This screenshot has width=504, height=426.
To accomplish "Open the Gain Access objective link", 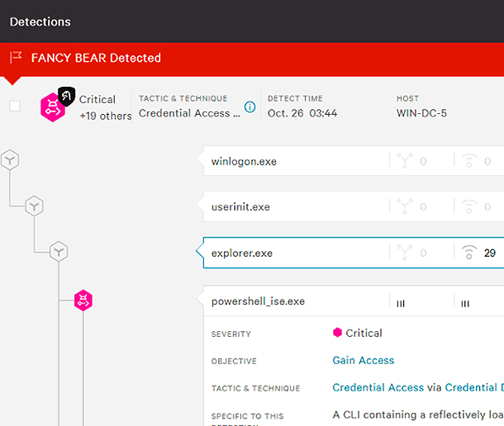I will pyautogui.click(x=364, y=361).
